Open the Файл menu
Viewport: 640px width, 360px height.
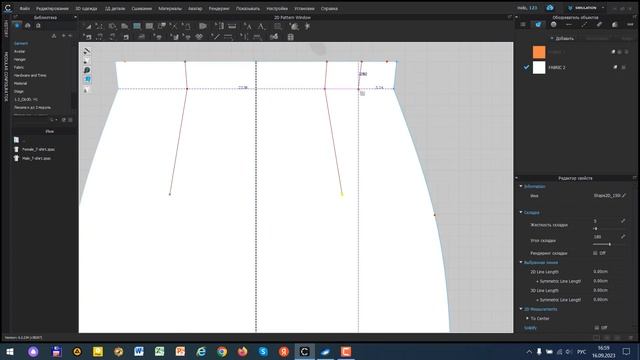[x=24, y=9]
